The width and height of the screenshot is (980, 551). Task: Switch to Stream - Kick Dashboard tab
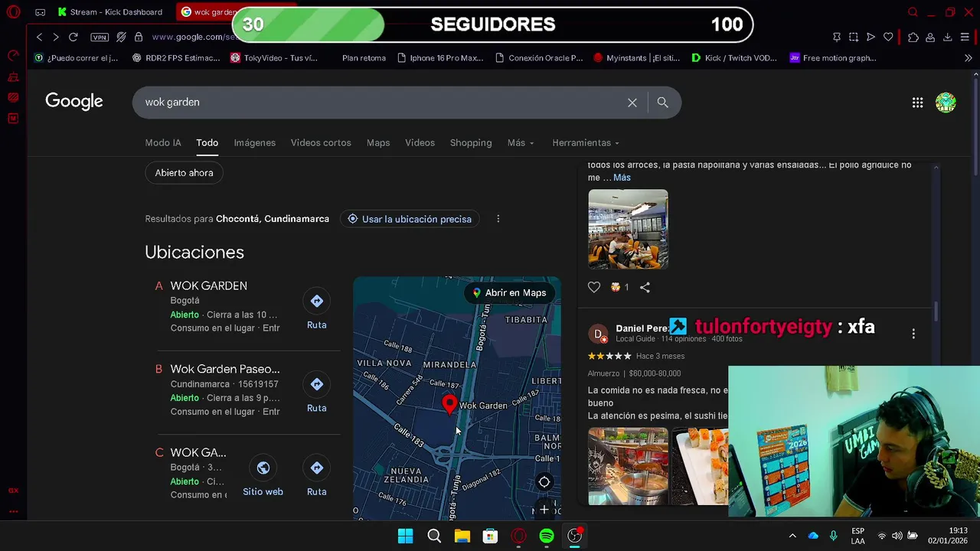(x=109, y=12)
